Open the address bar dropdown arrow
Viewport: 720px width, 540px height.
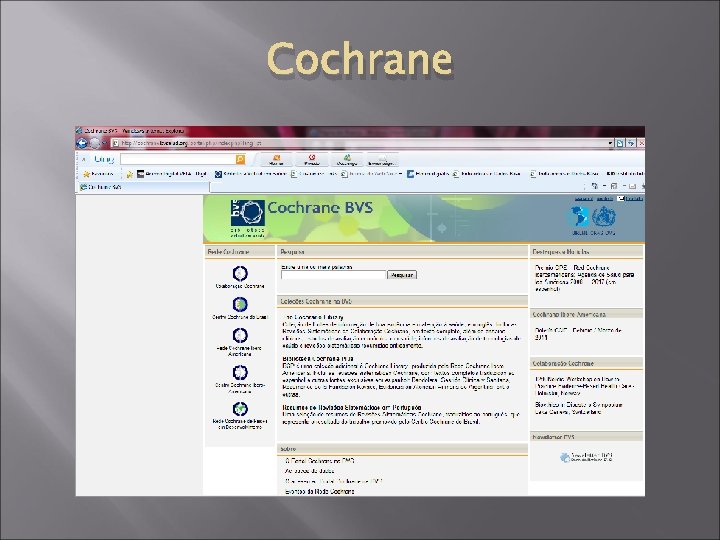pos(610,143)
